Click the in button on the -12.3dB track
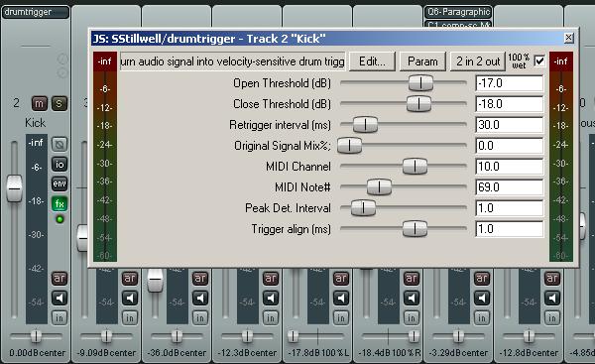The image size is (595, 364). pyautogui.click(x=271, y=318)
